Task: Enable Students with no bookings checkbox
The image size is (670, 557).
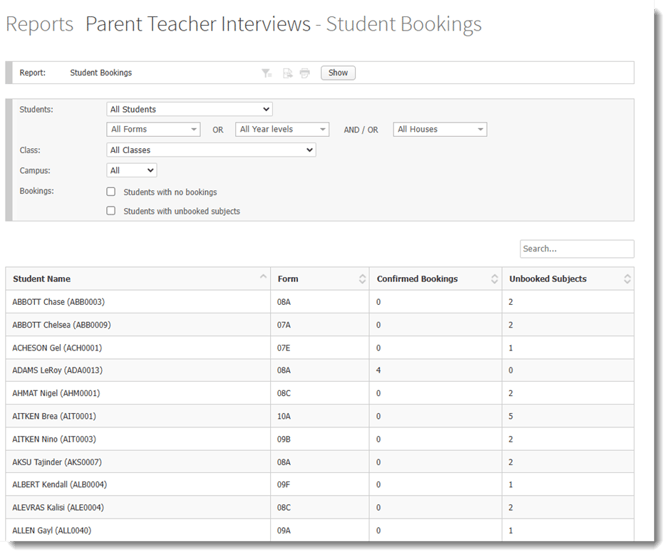Action: pos(111,192)
